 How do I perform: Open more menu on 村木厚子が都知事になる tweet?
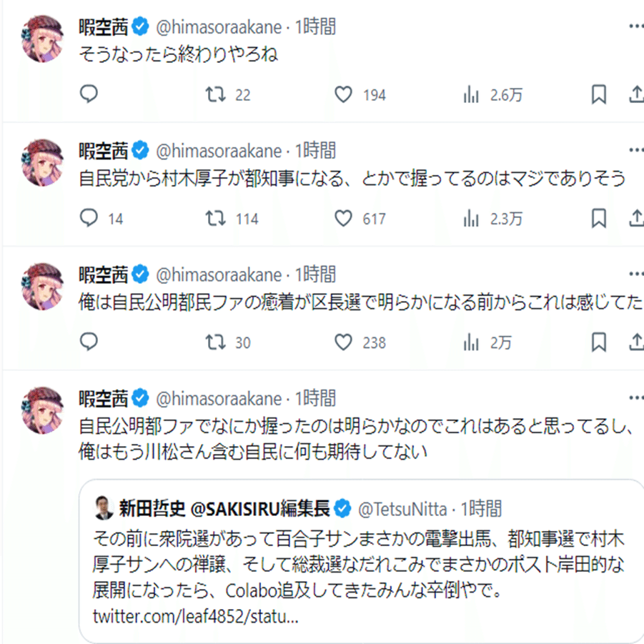point(635,151)
